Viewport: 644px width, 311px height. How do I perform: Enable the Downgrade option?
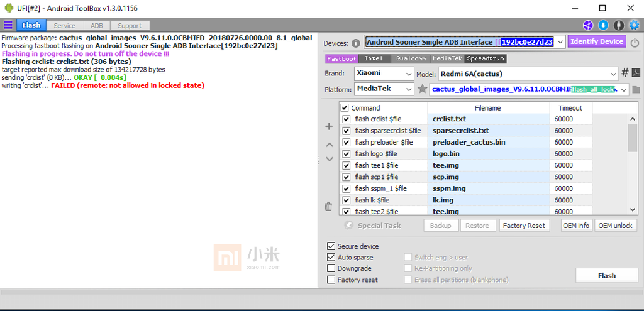331,268
